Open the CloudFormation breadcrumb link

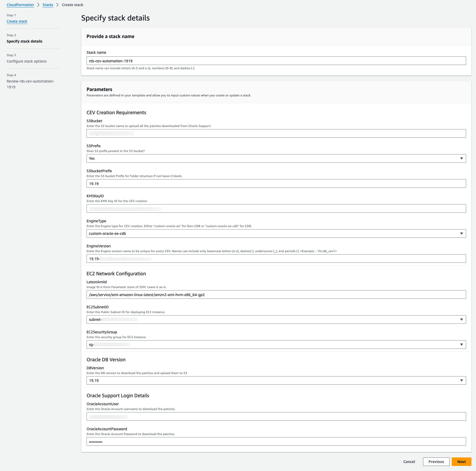20,5
